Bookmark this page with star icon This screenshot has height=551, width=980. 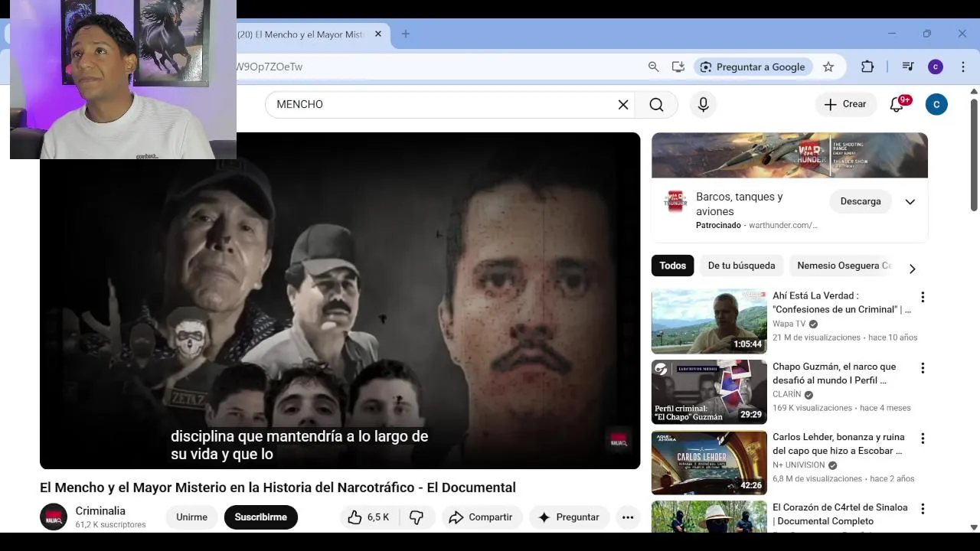pos(828,67)
